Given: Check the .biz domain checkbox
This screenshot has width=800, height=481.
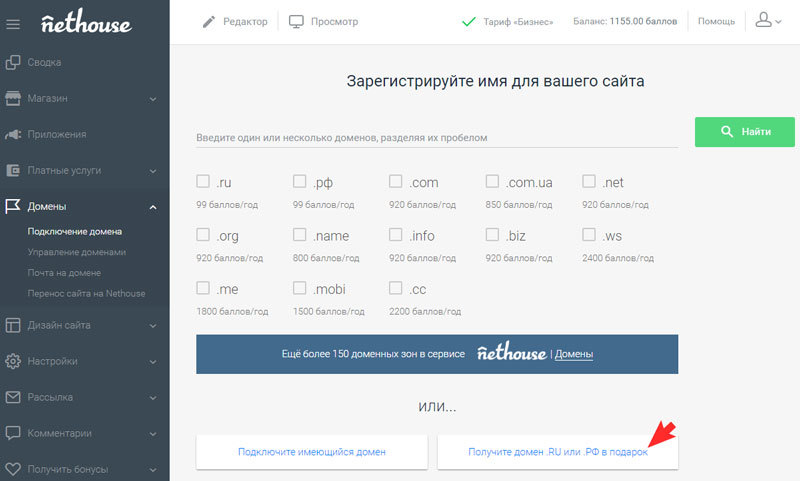Looking at the screenshot, I should point(492,234).
